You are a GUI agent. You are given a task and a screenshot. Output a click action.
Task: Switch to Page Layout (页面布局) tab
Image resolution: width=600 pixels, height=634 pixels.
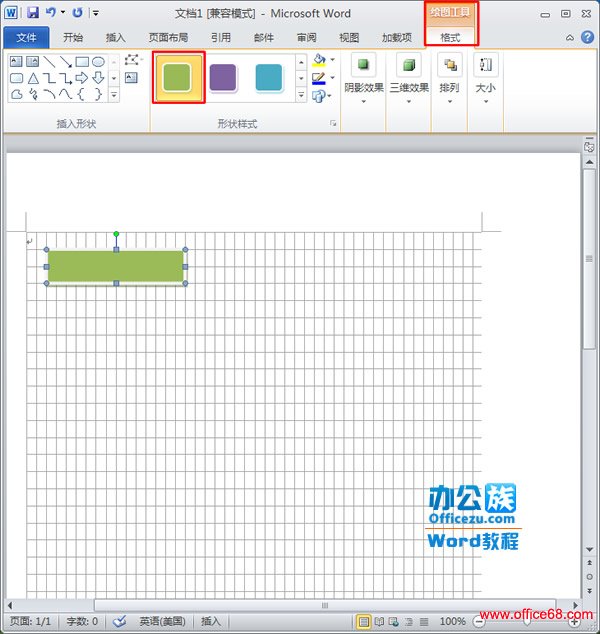(168, 37)
